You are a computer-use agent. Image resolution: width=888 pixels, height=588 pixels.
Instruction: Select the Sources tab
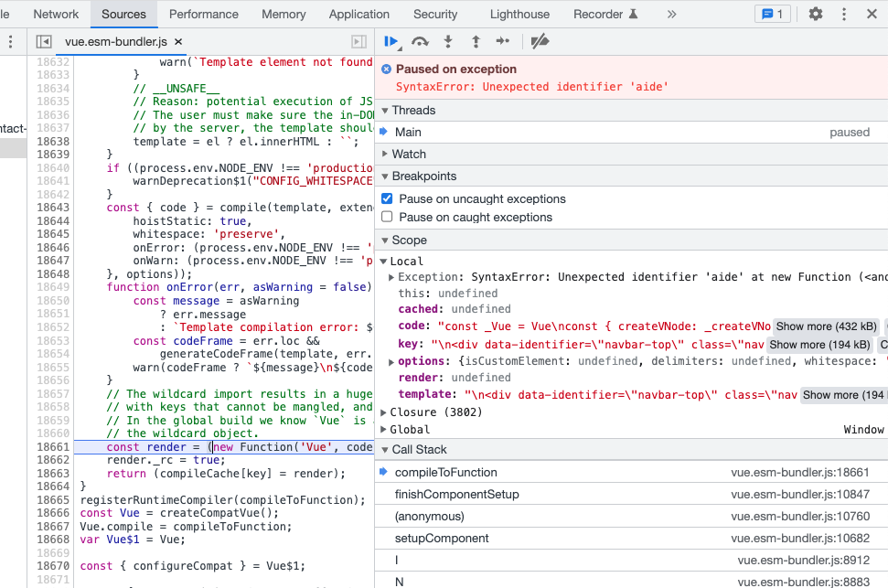(123, 14)
